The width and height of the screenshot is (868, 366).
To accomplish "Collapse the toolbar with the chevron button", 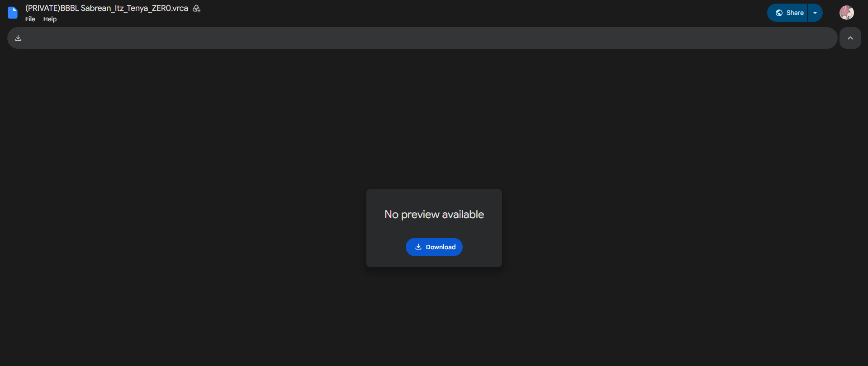I will [x=850, y=38].
